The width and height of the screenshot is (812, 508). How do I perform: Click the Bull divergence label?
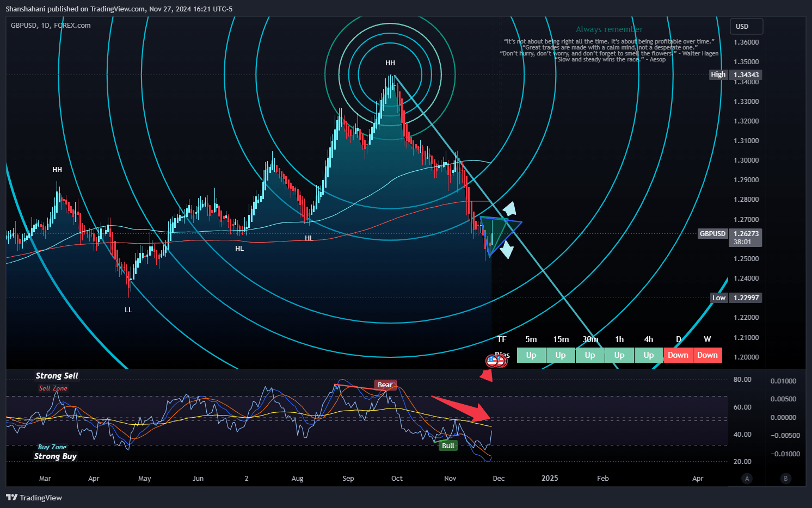tap(448, 445)
